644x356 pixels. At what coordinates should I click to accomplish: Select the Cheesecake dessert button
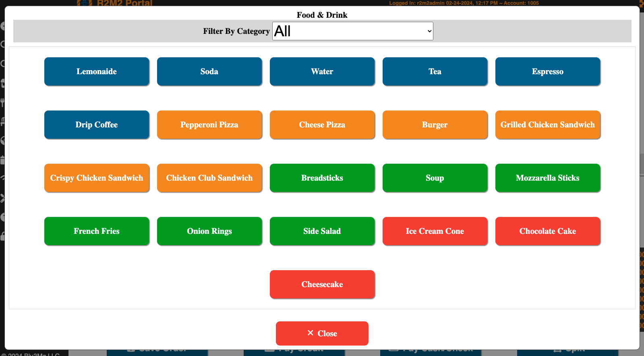point(322,284)
